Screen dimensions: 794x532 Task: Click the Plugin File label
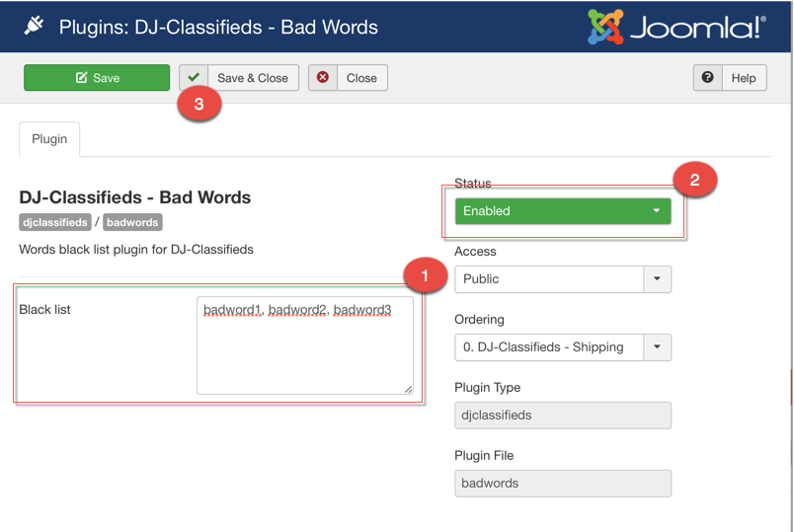(x=484, y=456)
